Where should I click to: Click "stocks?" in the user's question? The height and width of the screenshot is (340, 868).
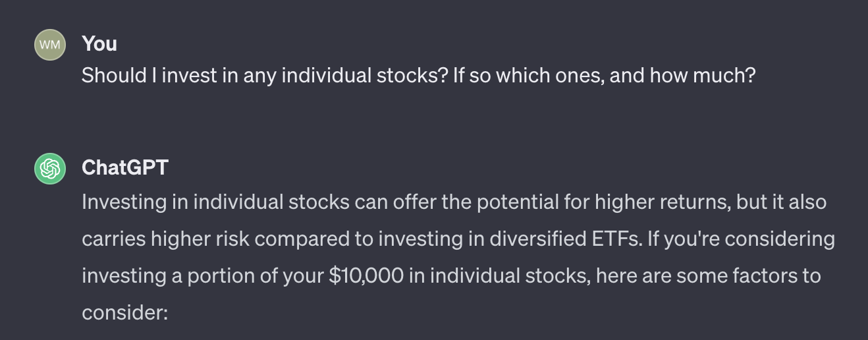tap(409, 76)
